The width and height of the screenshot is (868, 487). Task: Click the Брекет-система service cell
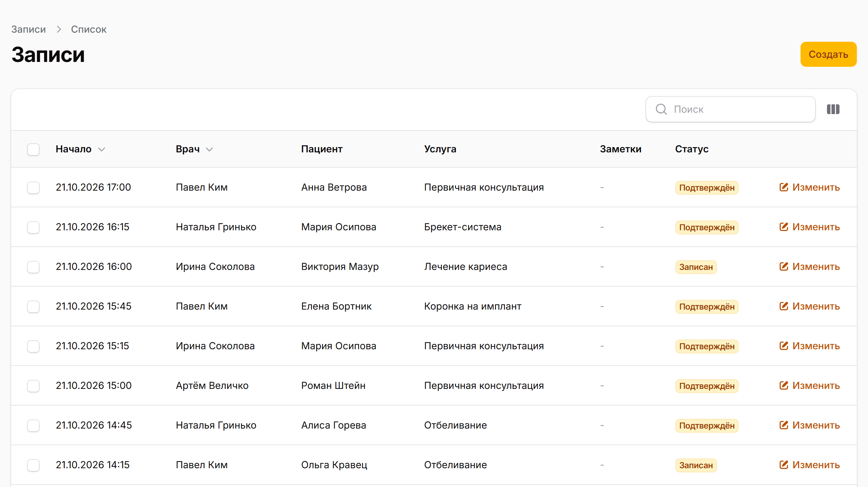(x=463, y=227)
